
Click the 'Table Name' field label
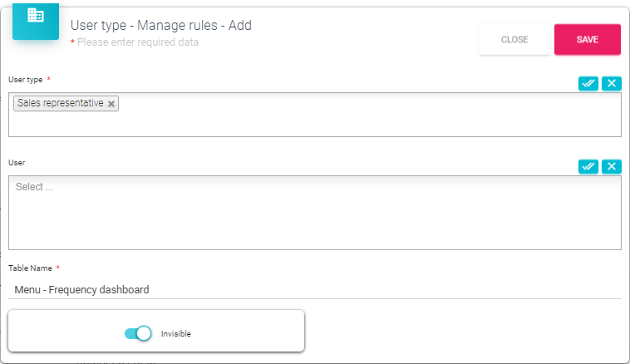[30, 268]
